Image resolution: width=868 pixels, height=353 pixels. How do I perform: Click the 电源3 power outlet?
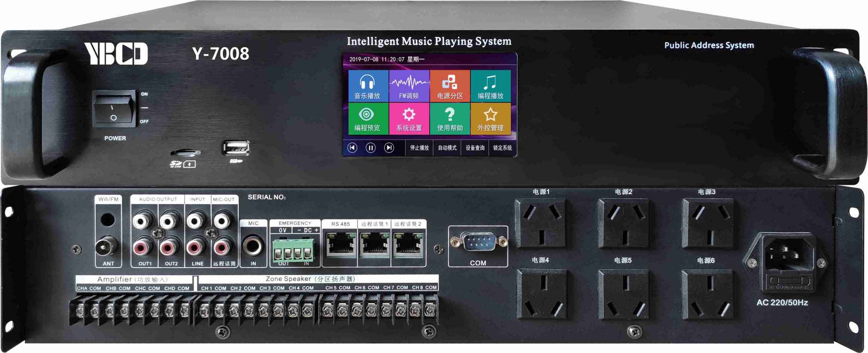coord(708,224)
